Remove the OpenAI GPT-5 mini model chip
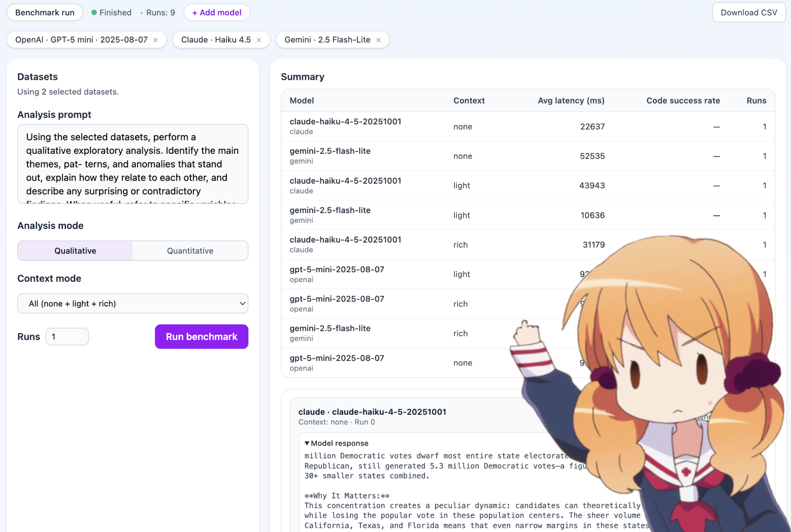 coord(155,40)
